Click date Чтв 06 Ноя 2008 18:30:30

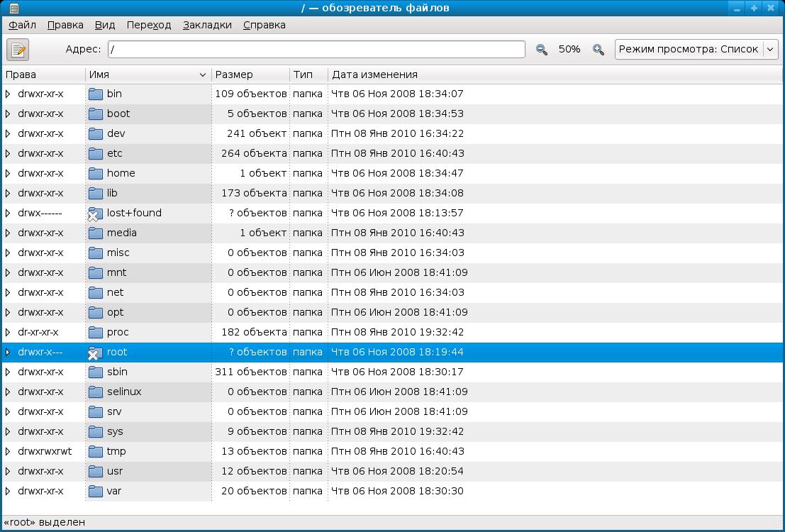pyautogui.click(x=398, y=491)
